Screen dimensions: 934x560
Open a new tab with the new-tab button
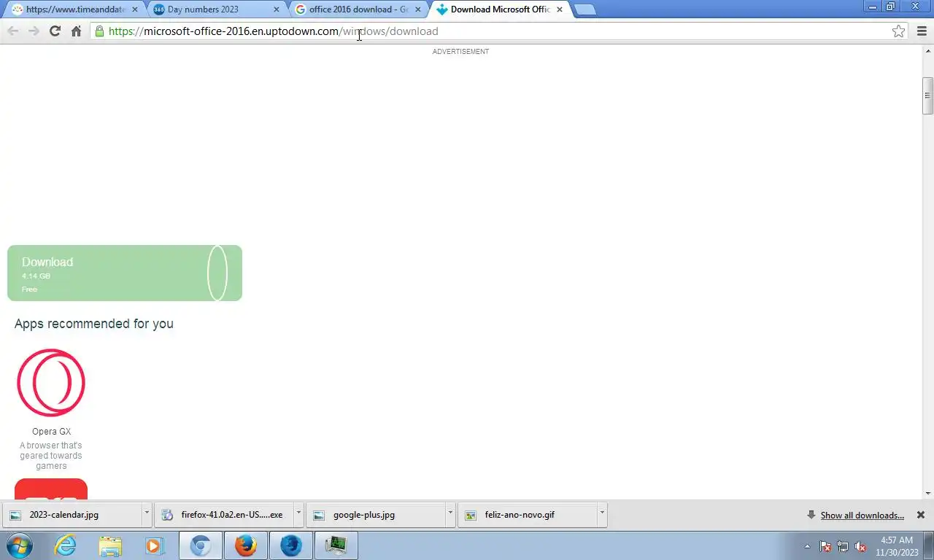click(584, 10)
